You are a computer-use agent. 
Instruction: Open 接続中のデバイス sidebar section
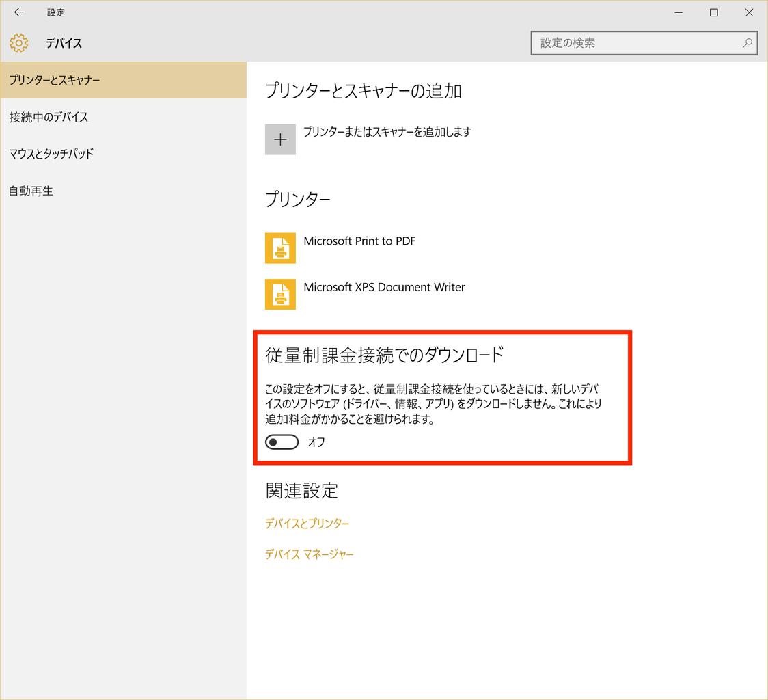point(124,117)
